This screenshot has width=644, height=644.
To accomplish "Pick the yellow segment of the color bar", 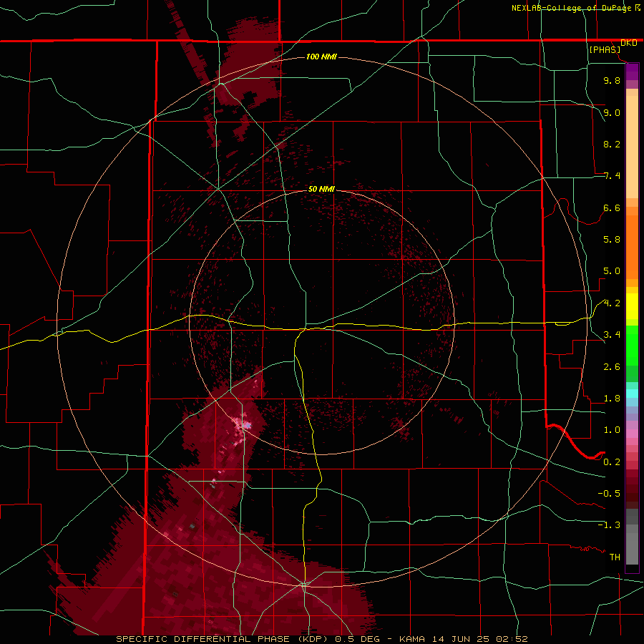I will [x=632, y=306].
